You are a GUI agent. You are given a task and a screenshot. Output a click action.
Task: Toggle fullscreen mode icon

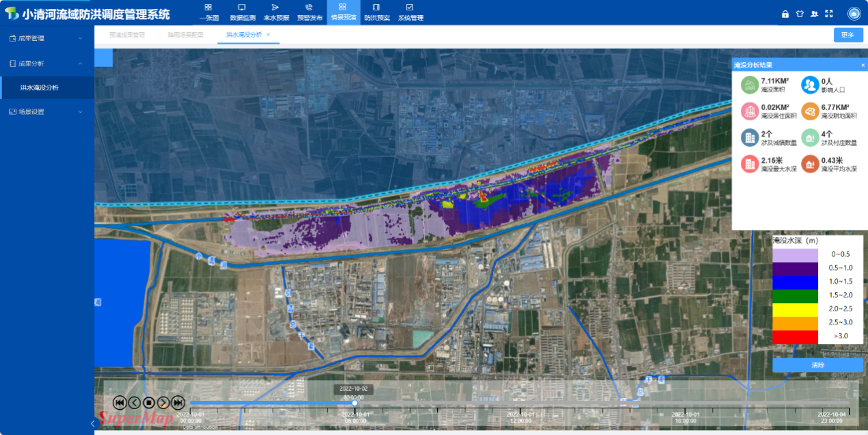pyautogui.click(x=828, y=14)
